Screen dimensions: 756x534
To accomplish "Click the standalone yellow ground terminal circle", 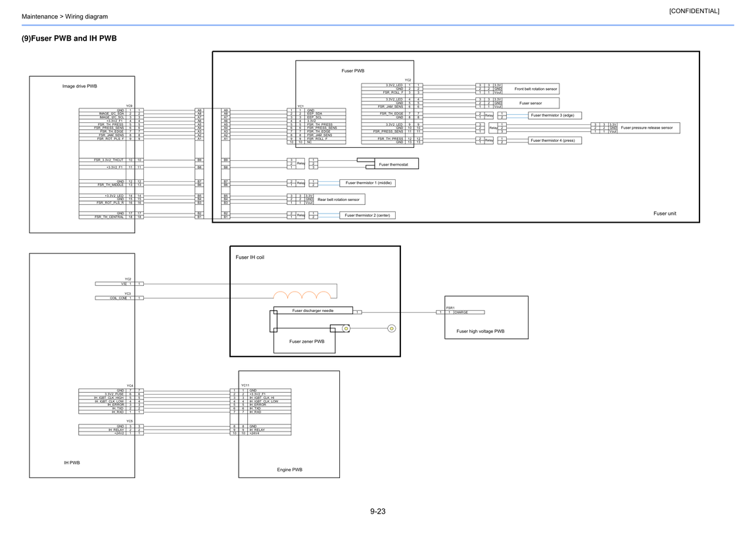I will point(392,328).
